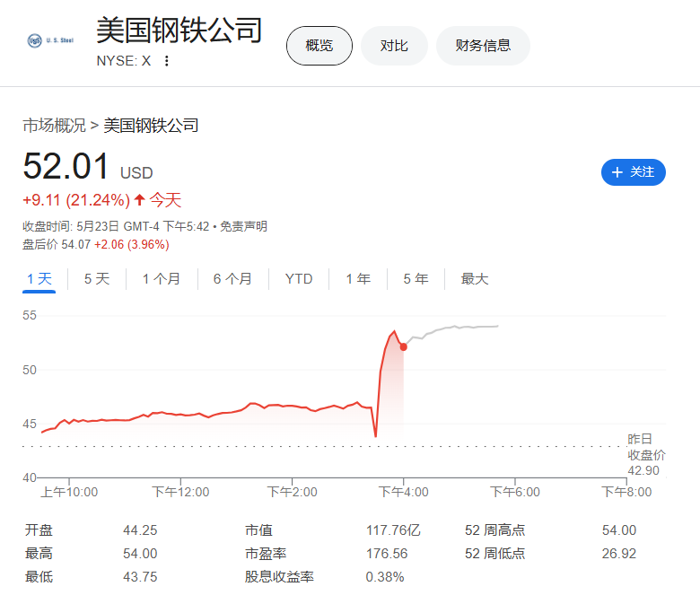The height and width of the screenshot is (604, 700).
Task: Switch chart to 1 个月 range
Action: (162, 279)
